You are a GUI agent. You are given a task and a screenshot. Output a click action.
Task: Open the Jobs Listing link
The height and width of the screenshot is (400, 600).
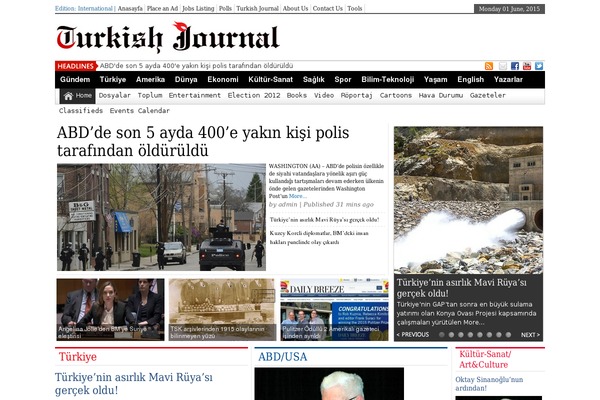[198, 8]
